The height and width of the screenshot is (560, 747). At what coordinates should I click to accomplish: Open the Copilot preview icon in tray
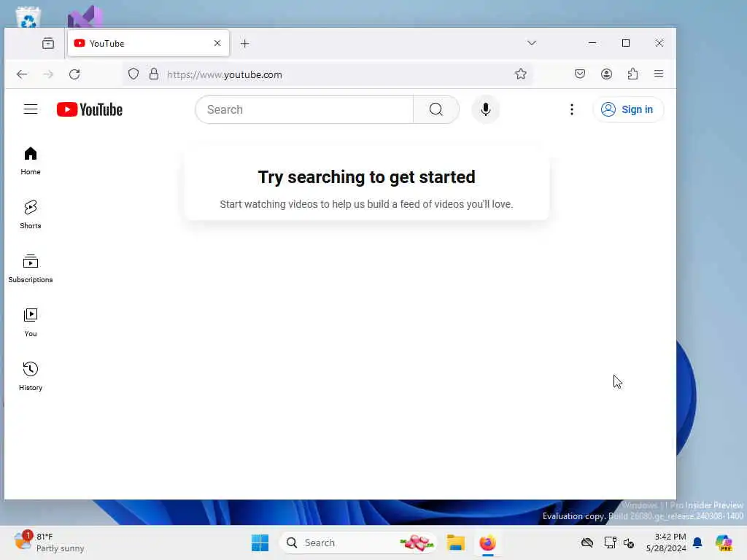pyautogui.click(x=724, y=542)
